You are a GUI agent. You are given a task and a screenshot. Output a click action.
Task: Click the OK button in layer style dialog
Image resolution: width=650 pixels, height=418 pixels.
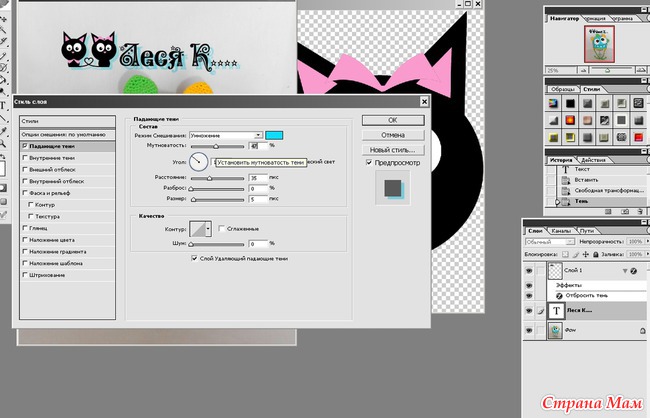(393, 119)
